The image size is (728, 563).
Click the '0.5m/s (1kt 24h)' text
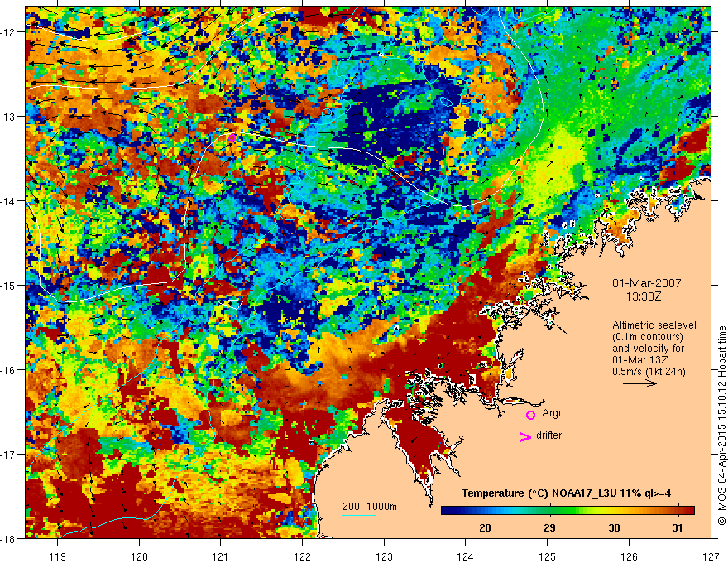(649, 372)
